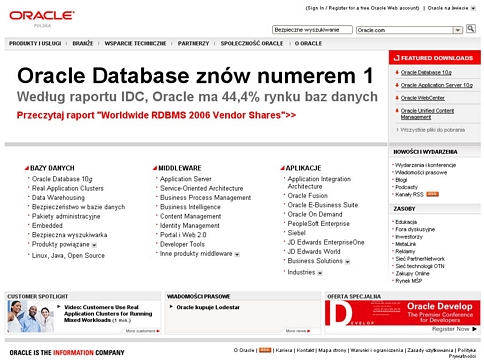Viewport: 484px width, 360px height.
Task: Read the Worldwide RDBMS 2006 Vendor Shares report
Action: pos(156,115)
